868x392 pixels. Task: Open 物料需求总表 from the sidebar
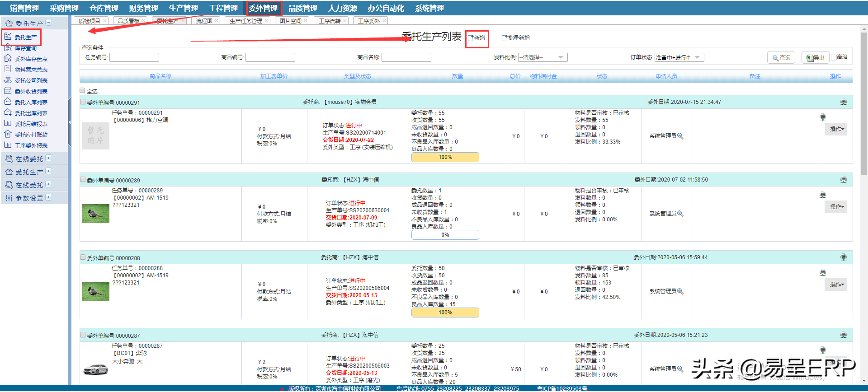31,70
